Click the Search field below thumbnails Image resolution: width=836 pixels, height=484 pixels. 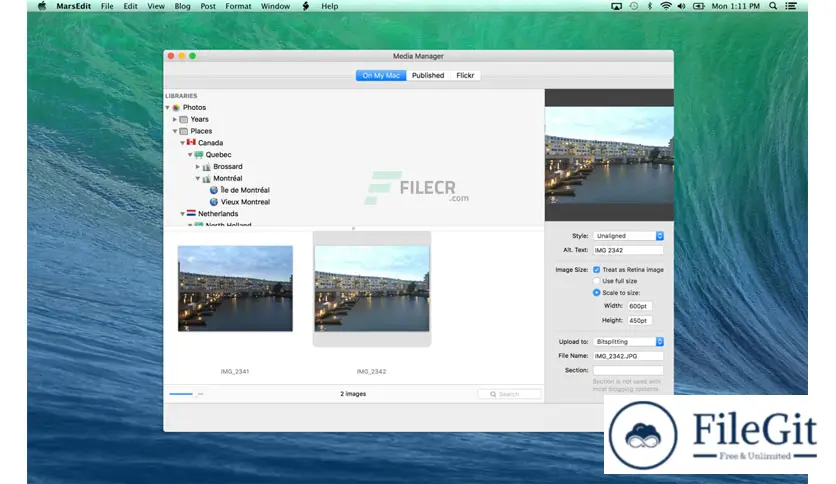tap(509, 394)
